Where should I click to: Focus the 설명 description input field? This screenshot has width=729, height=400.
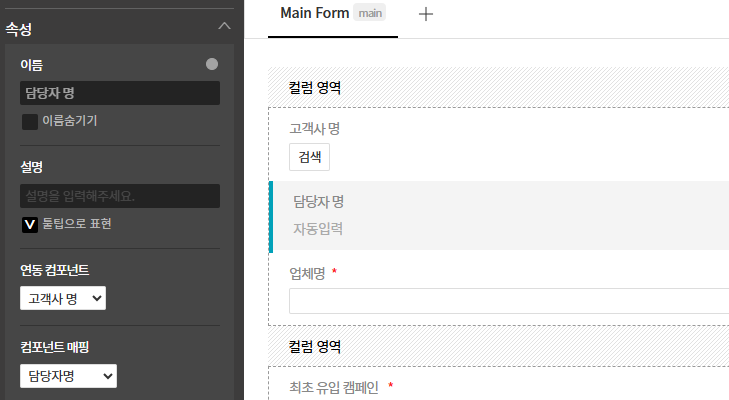coord(120,196)
